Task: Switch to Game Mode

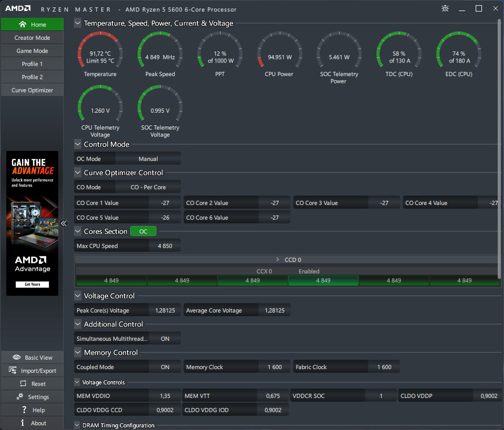Action: [32, 51]
